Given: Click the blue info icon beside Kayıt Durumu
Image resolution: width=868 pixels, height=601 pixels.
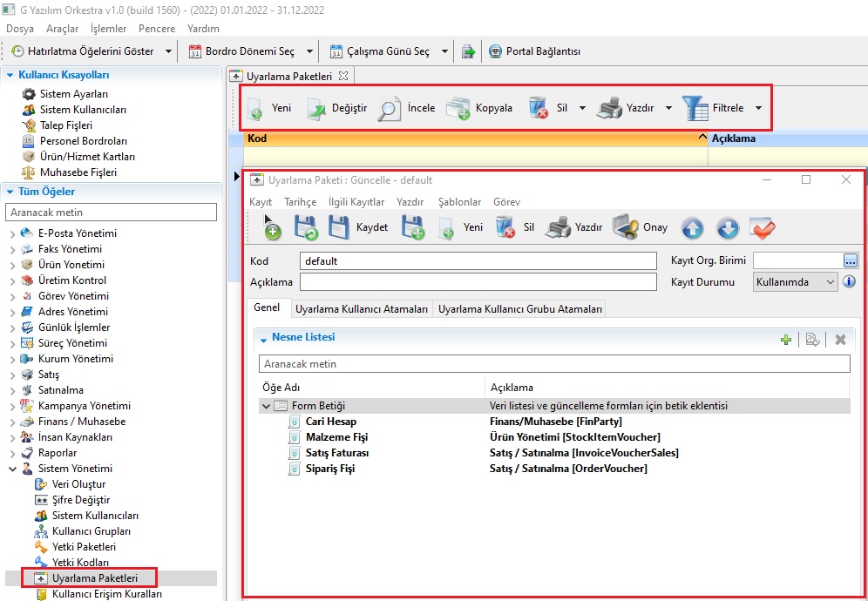Looking at the screenshot, I should pos(849,282).
